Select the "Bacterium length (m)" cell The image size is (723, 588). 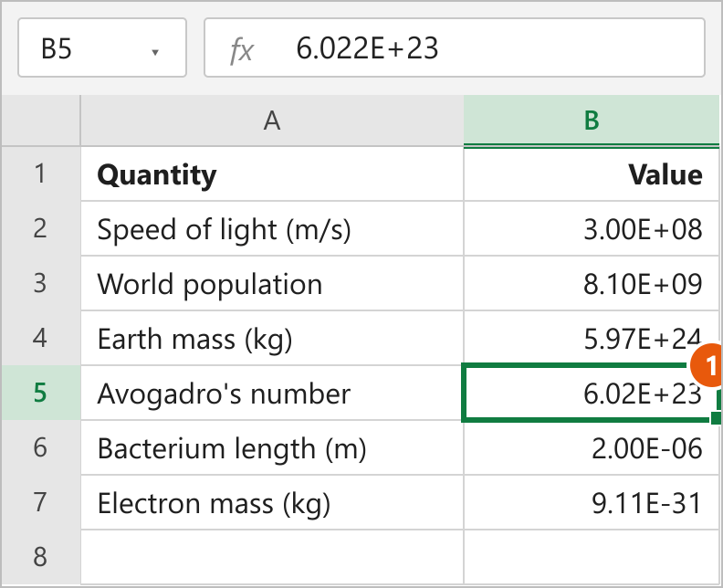pos(272,447)
